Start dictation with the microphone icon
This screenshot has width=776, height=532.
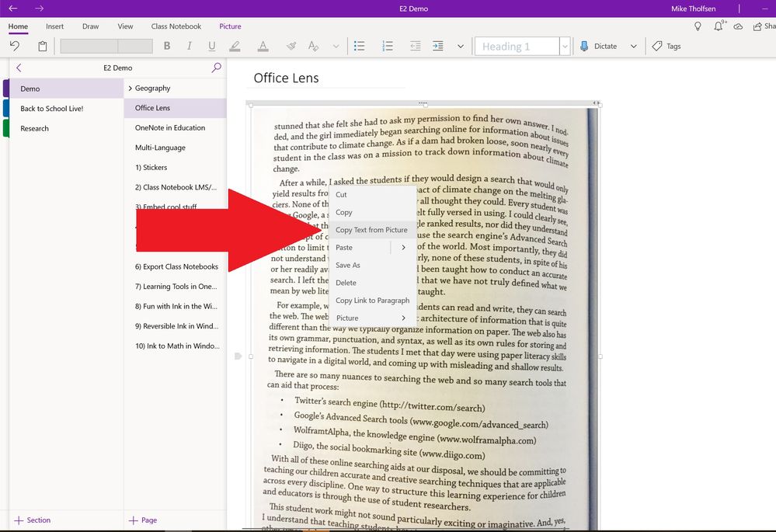[584, 46]
